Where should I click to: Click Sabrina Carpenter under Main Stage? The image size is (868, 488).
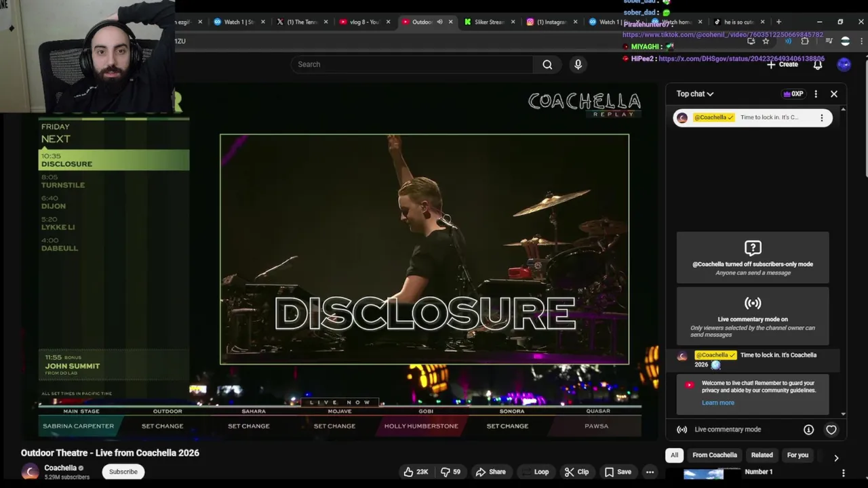coord(78,426)
